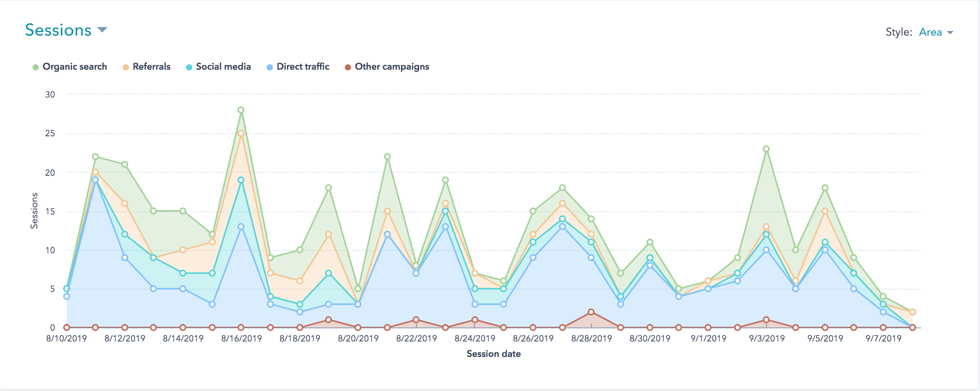Toggle the Other campaigns legend series
This screenshot has height=391, width=980.
(387, 67)
